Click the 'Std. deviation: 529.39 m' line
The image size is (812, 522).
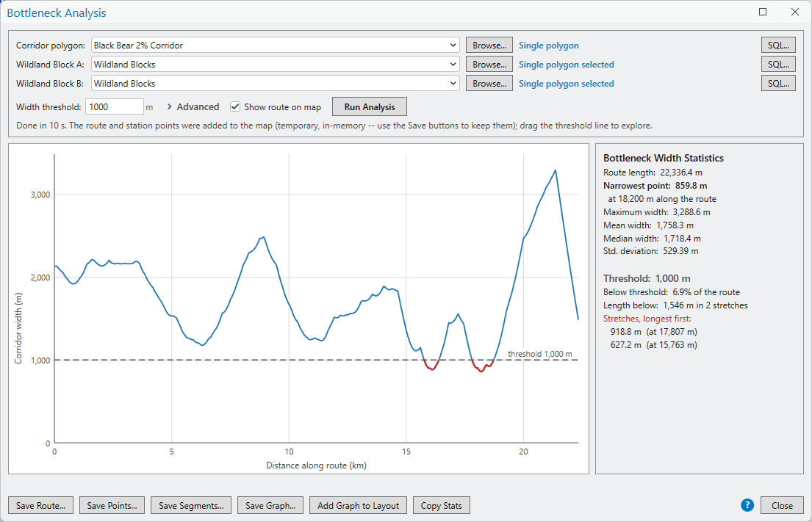click(650, 251)
